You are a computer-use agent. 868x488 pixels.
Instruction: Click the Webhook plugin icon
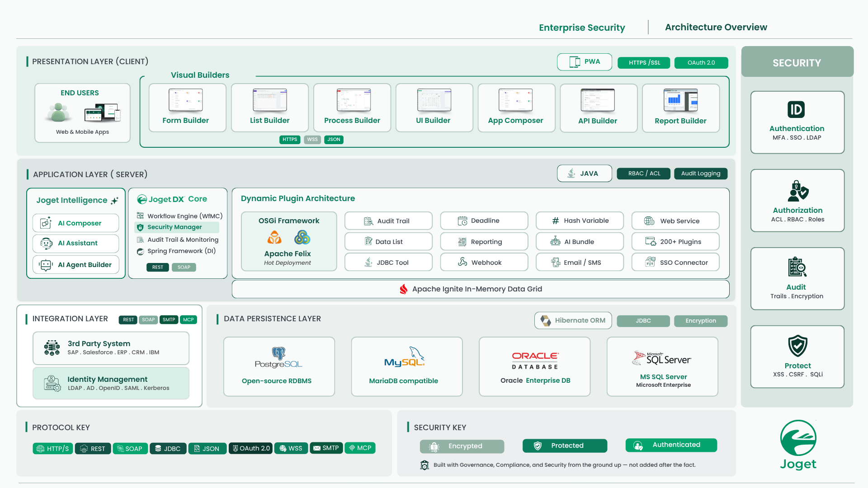coord(462,262)
